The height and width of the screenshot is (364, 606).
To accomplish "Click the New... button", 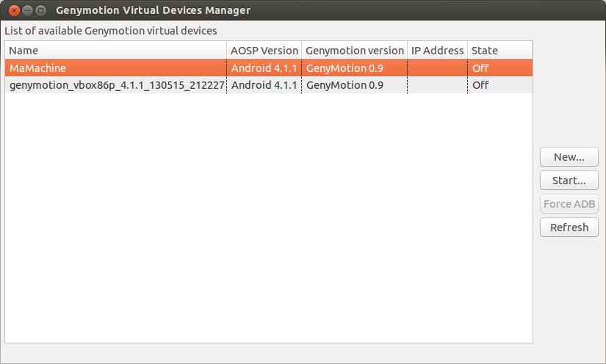I will click(569, 157).
